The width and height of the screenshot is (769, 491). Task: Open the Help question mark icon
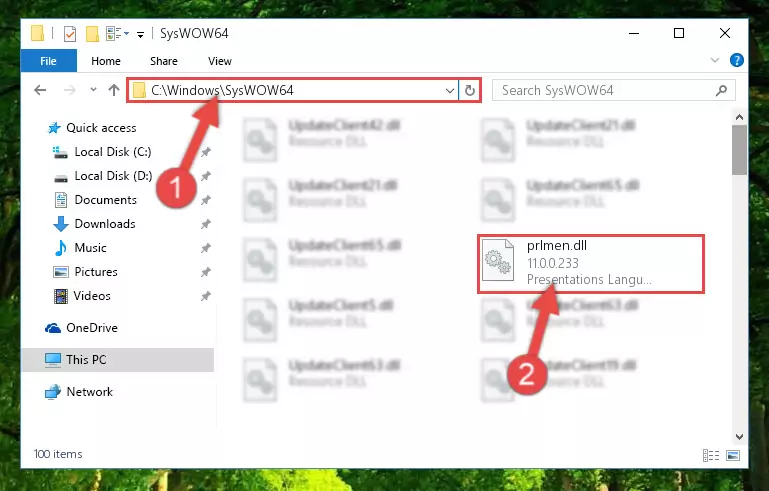(x=737, y=60)
